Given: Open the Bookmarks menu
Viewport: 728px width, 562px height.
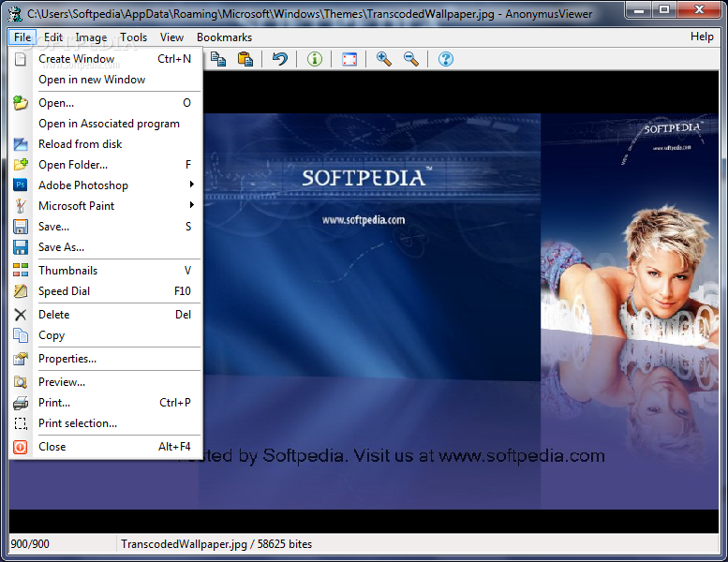Looking at the screenshot, I should [224, 37].
